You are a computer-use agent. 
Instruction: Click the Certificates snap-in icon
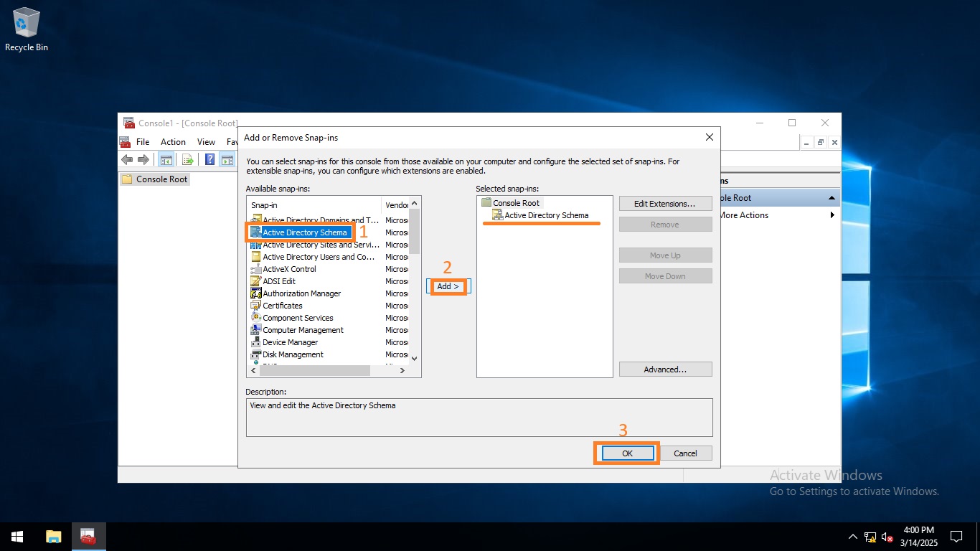256,306
